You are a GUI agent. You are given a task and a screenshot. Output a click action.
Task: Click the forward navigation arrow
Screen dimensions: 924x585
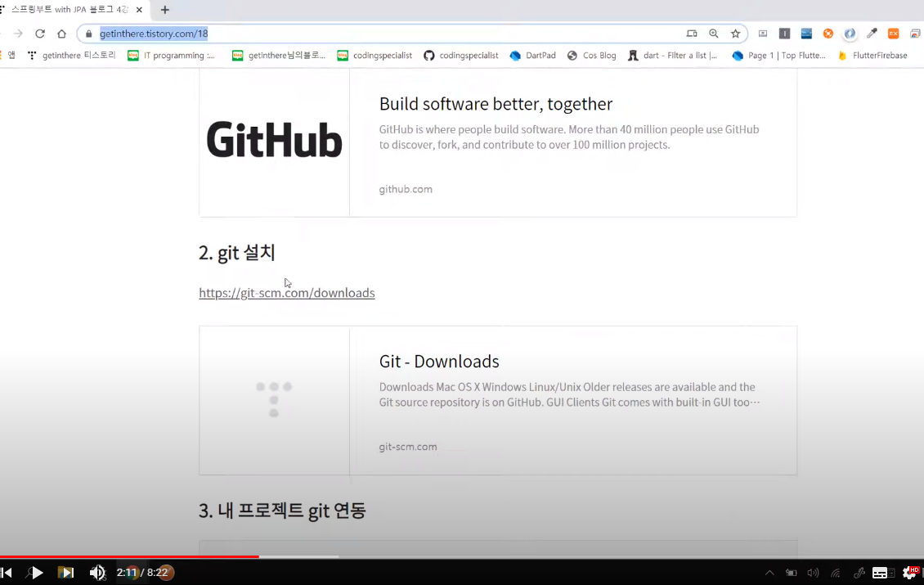click(x=18, y=34)
